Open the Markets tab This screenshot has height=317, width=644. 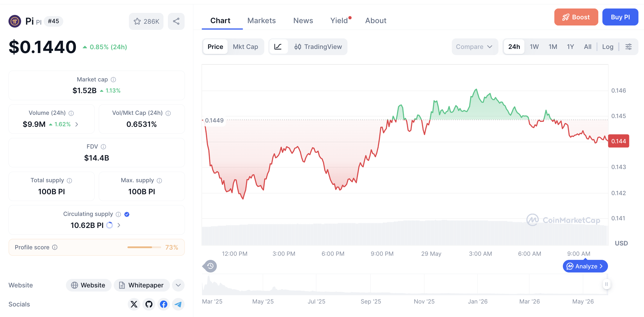point(261,21)
